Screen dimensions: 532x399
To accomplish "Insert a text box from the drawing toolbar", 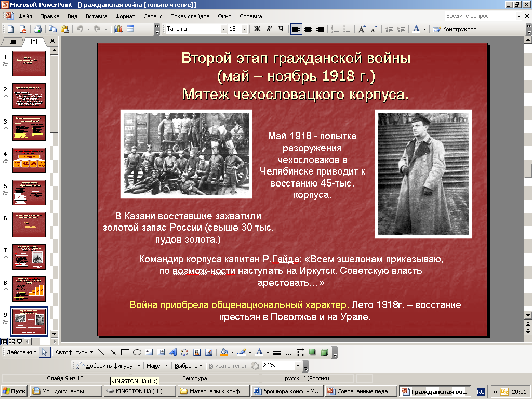I will tap(149, 352).
